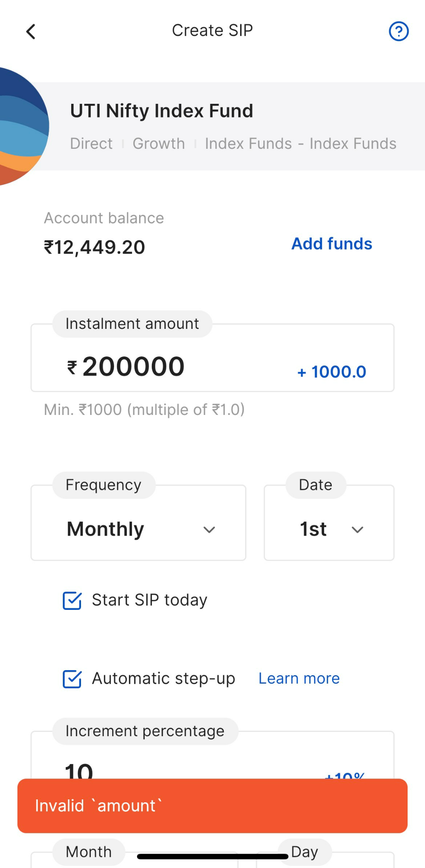Click the rupee symbol in amount field
Image resolution: width=425 pixels, height=868 pixels.
(x=72, y=367)
